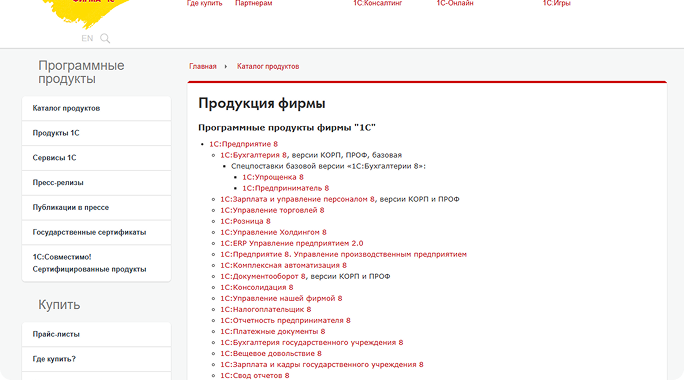Open 1С:Игры in the header

[x=557, y=3]
